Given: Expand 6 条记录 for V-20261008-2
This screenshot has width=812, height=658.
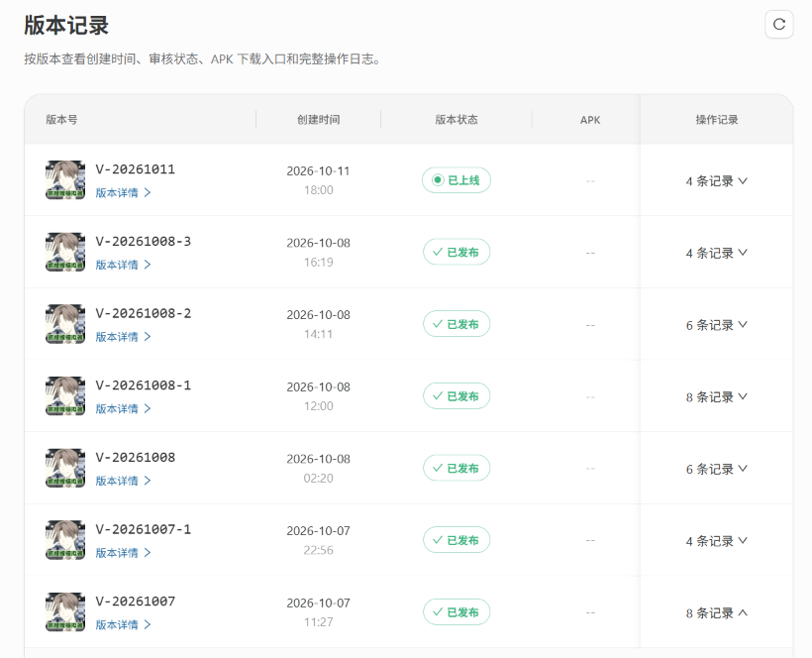Looking at the screenshot, I should coord(717,325).
